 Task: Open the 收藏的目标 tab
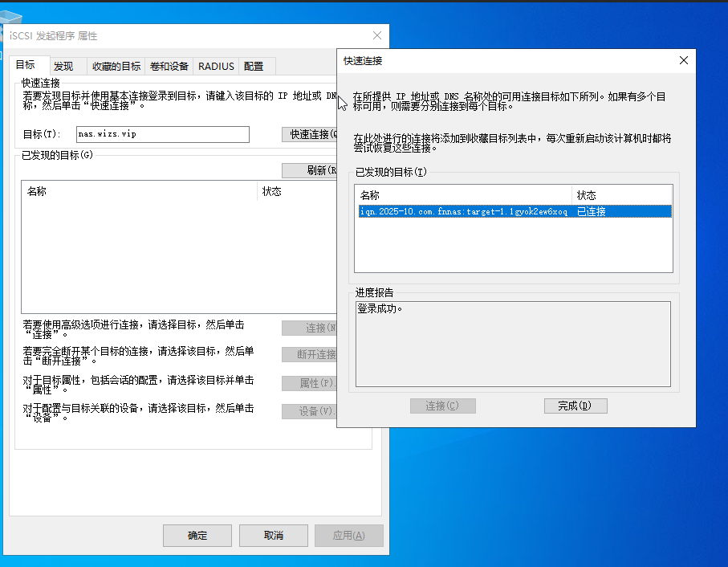click(x=116, y=66)
